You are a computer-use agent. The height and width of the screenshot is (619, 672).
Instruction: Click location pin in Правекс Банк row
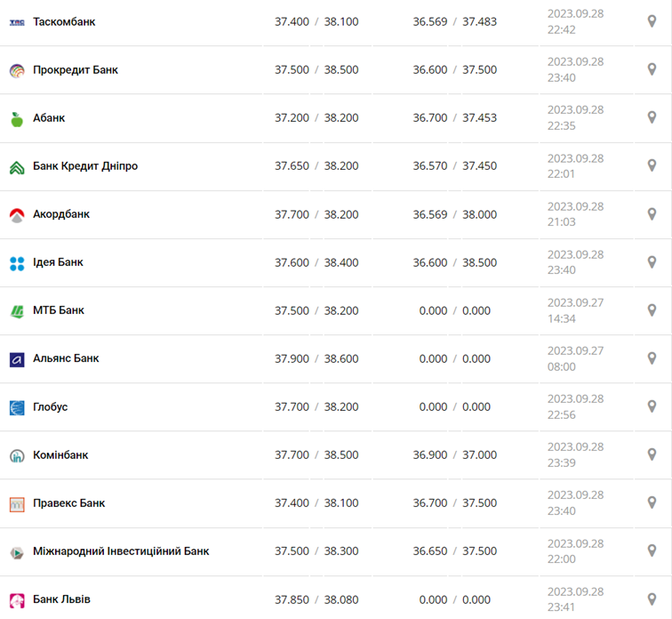pyautogui.click(x=652, y=502)
